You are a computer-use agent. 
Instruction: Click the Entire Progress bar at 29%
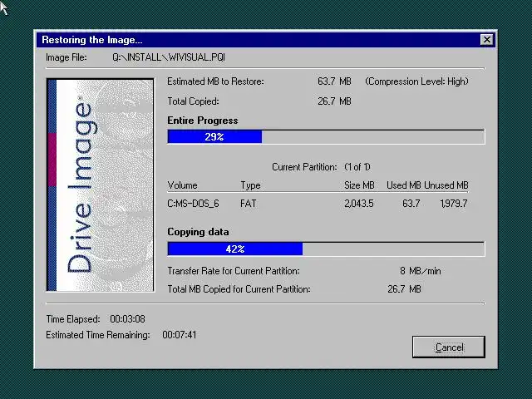point(326,136)
